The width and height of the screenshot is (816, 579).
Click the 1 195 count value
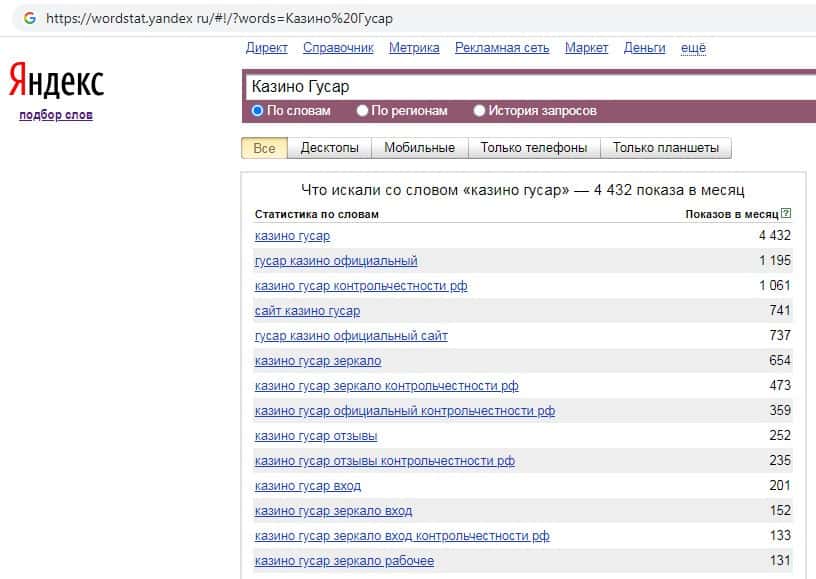click(x=775, y=261)
